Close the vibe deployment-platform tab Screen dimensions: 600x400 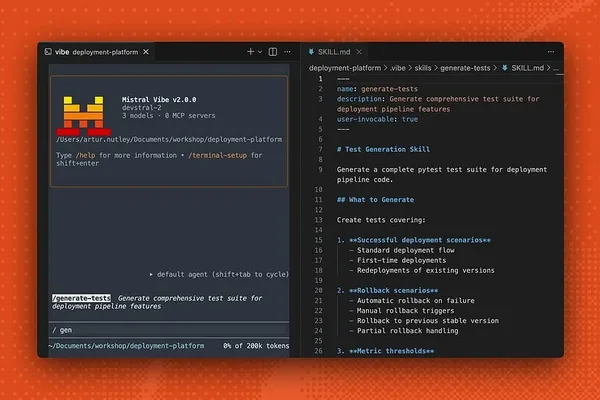click(x=146, y=52)
